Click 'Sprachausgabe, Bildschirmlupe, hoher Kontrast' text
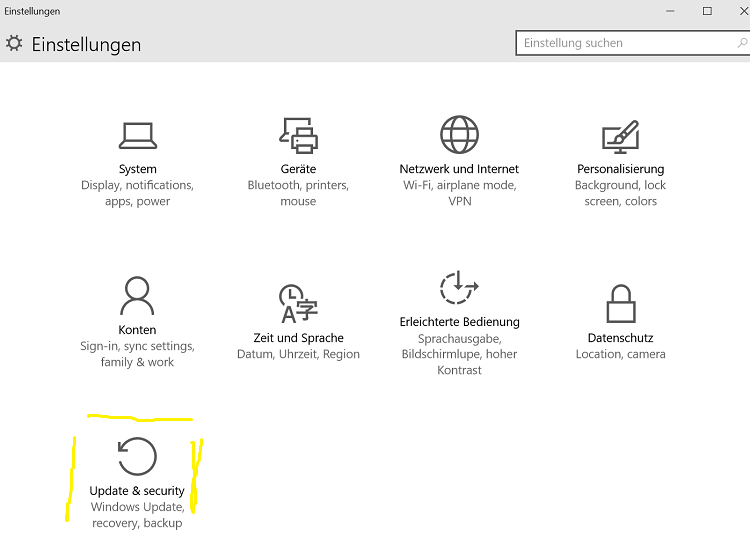750x560 pixels. click(x=459, y=354)
